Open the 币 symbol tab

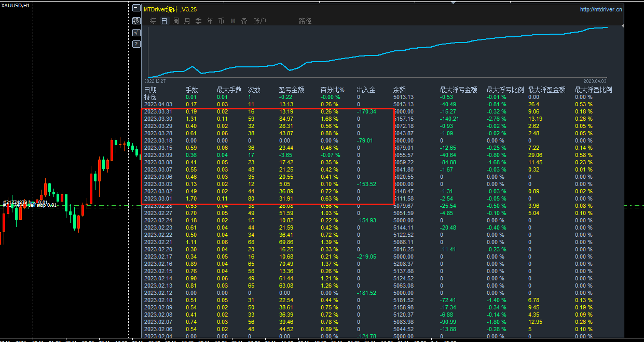pos(221,21)
